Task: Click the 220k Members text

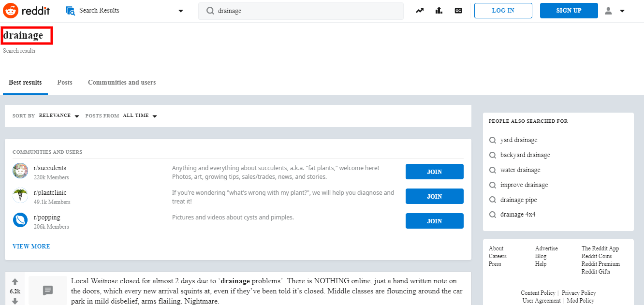Action: [51, 177]
